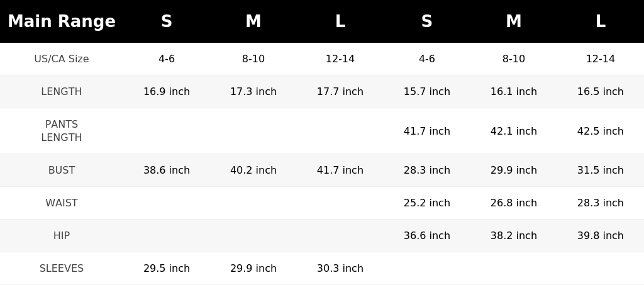Select the 39.8 inch hip value
644x285 pixels.
601,236
